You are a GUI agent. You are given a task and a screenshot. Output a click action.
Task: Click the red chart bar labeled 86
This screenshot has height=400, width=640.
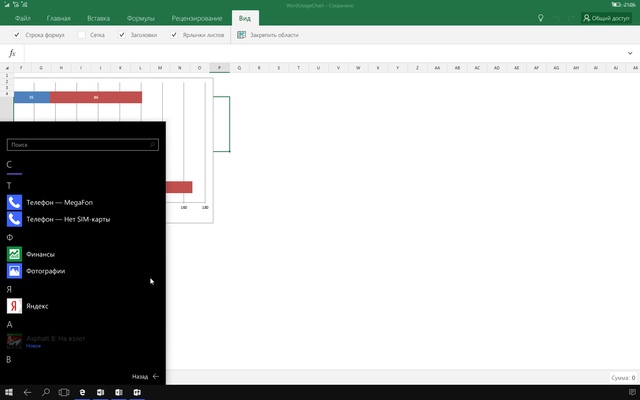click(96, 97)
